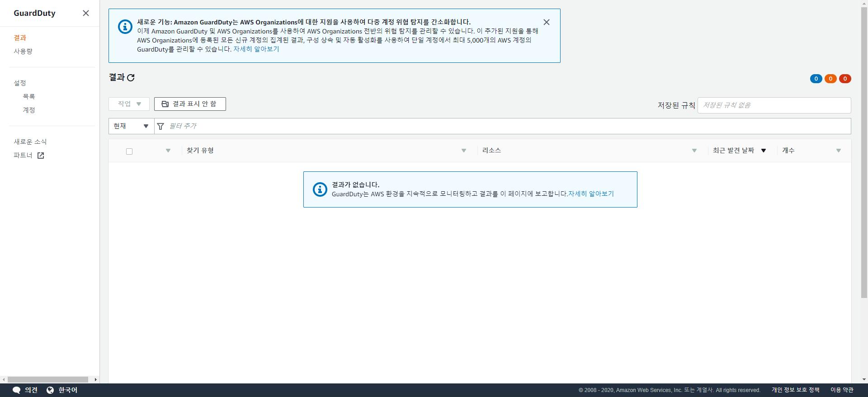Open the 설정 navigation item

[20, 83]
